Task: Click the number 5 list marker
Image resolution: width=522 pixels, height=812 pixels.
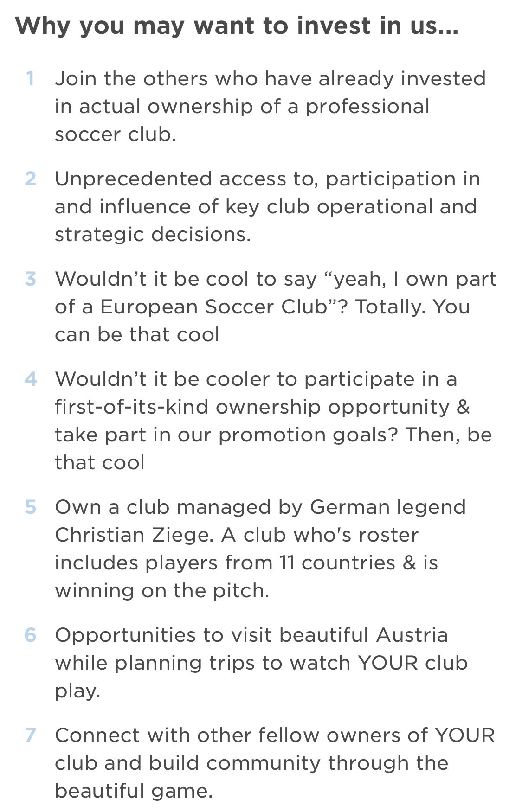Action: [30, 507]
